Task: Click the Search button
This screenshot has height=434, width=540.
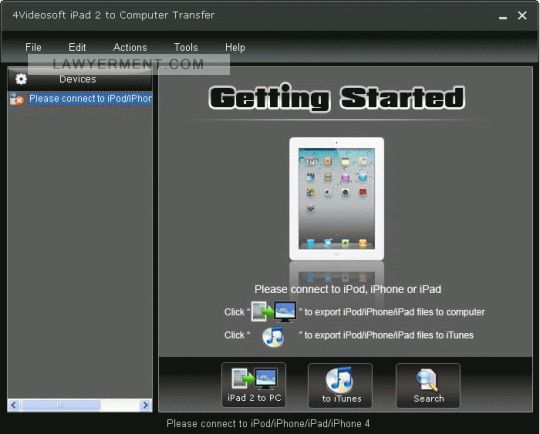Action: pyautogui.click(x=428, y=385)
